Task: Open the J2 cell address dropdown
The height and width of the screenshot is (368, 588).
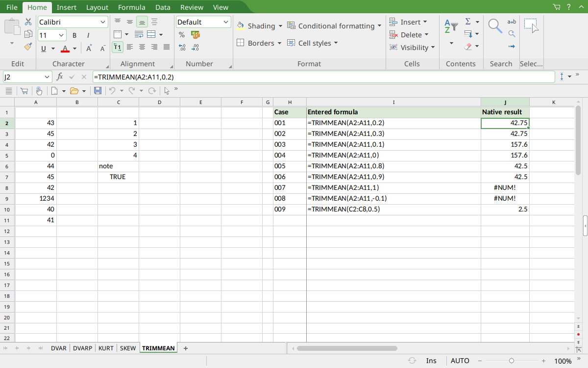Action: click(47, 77)
